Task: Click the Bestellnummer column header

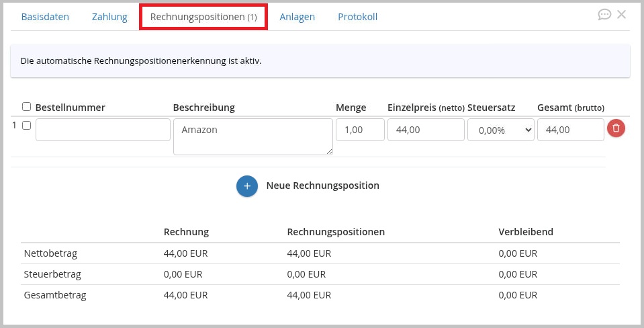Action: [71, 108]
